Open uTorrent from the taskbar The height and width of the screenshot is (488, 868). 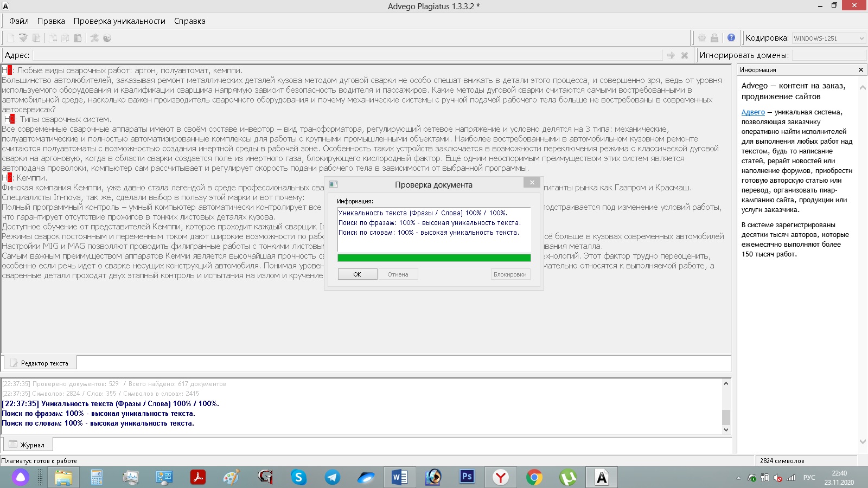pos(568,477)
